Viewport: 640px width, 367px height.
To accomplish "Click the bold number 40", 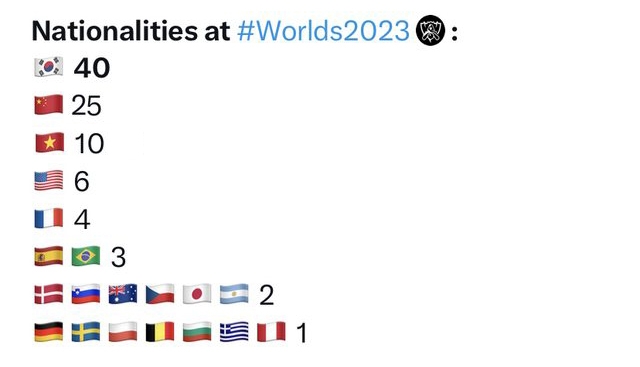I will 92,68.
